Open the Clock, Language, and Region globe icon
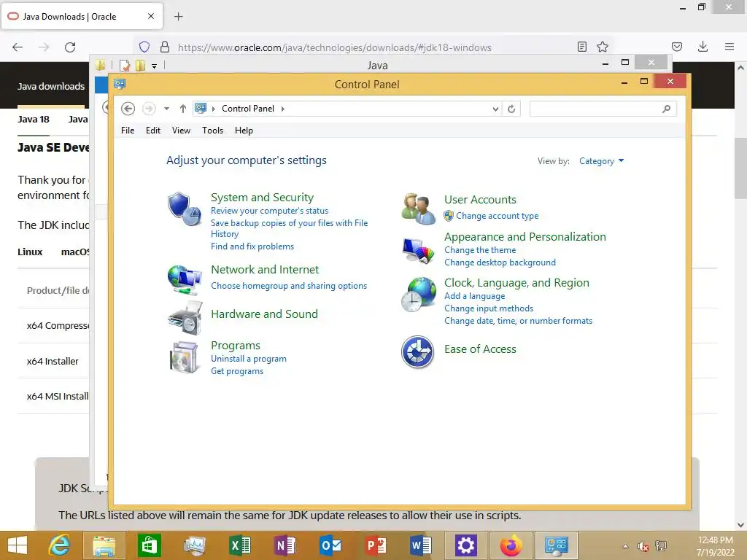747x560 pixels. (418, 295)
